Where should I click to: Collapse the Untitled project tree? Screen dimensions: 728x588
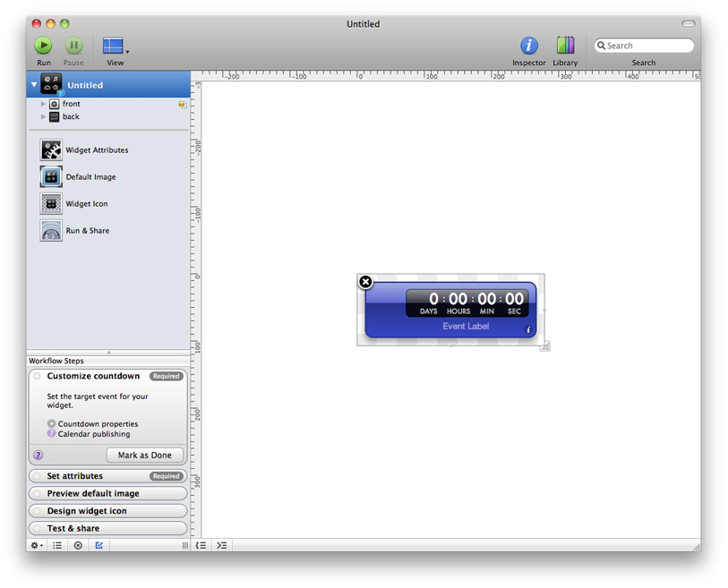coord(33,84)
